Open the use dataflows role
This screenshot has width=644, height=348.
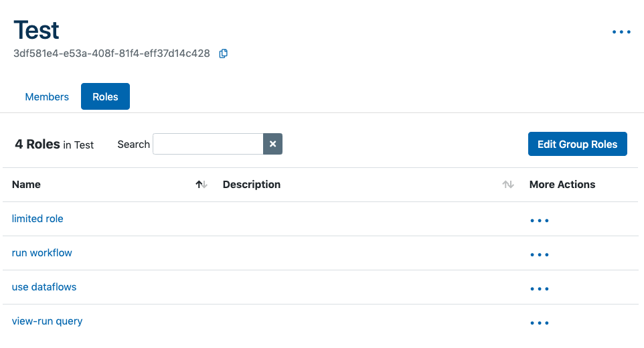(x=44, y=287)
